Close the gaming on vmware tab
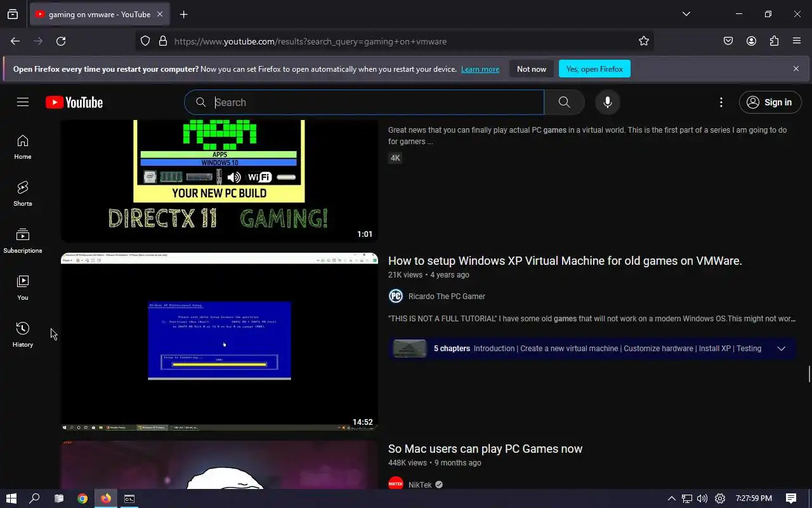The height and width of the screenshot is (508, 812). 160,14
